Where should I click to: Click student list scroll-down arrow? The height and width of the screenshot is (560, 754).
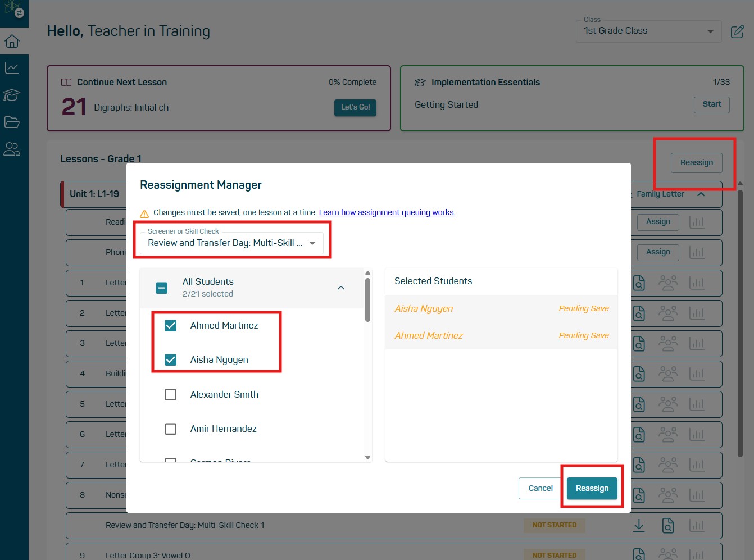tap(367, 457)
